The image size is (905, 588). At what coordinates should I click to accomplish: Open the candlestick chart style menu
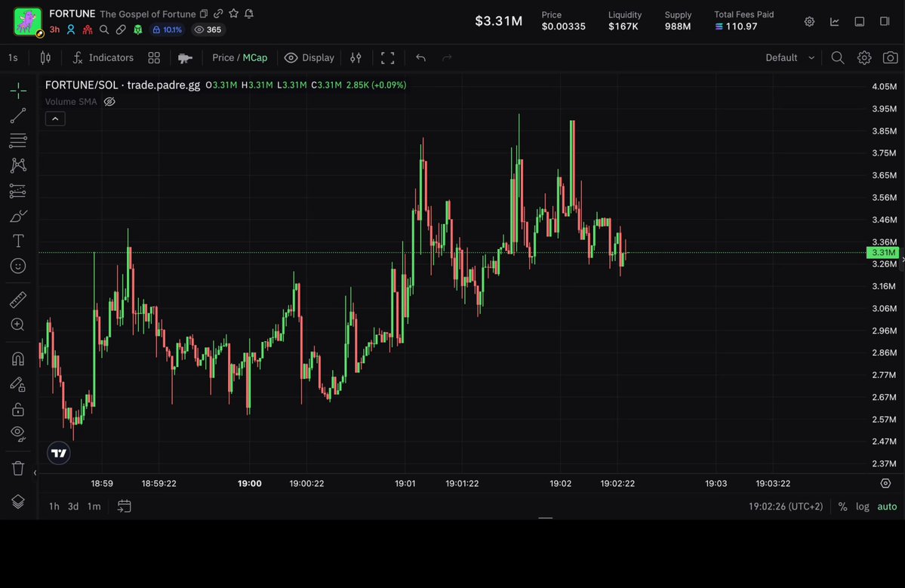[45, 57]
